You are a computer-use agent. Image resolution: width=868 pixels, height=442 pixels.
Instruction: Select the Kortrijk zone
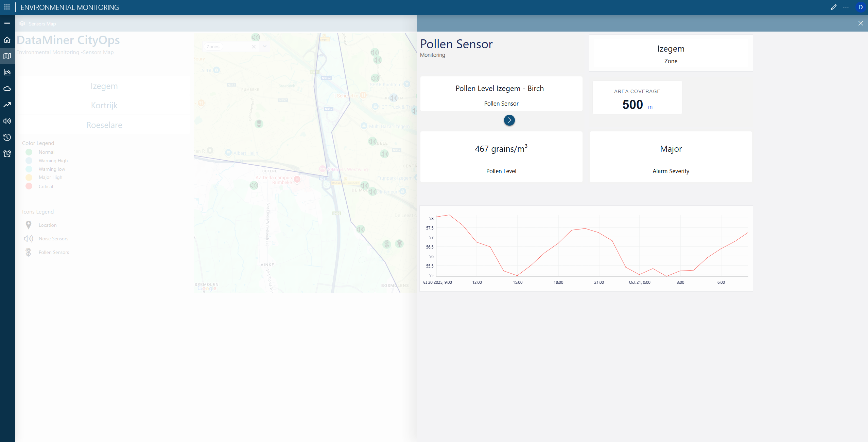(104, 105)
